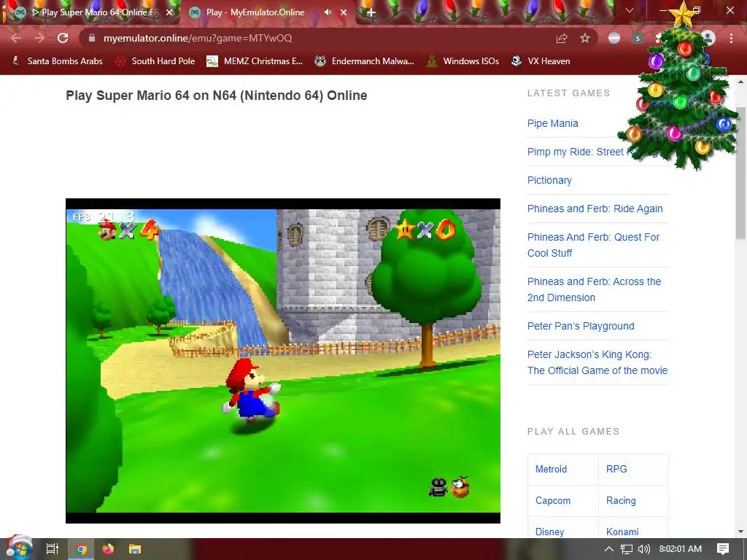The width and height of the screenshot is (747, 560).
Task: Click the page vertical scrollbar thumb
Action: [741, 172]
